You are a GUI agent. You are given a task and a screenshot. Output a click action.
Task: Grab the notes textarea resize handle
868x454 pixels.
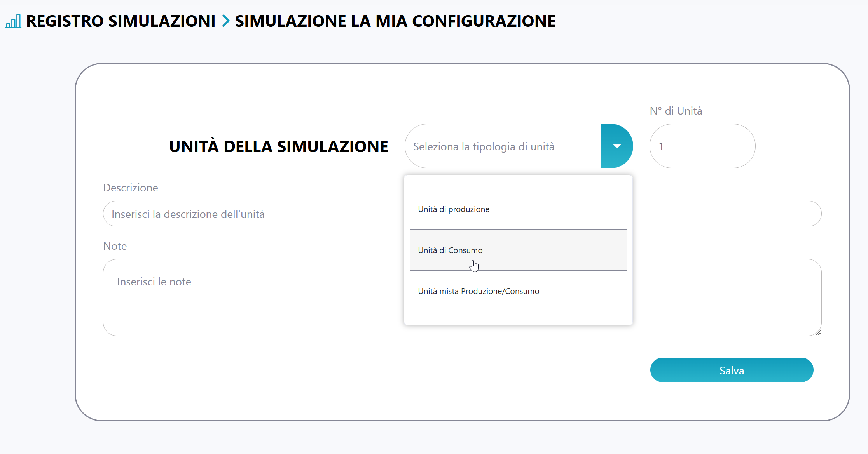tap(818, 333)
